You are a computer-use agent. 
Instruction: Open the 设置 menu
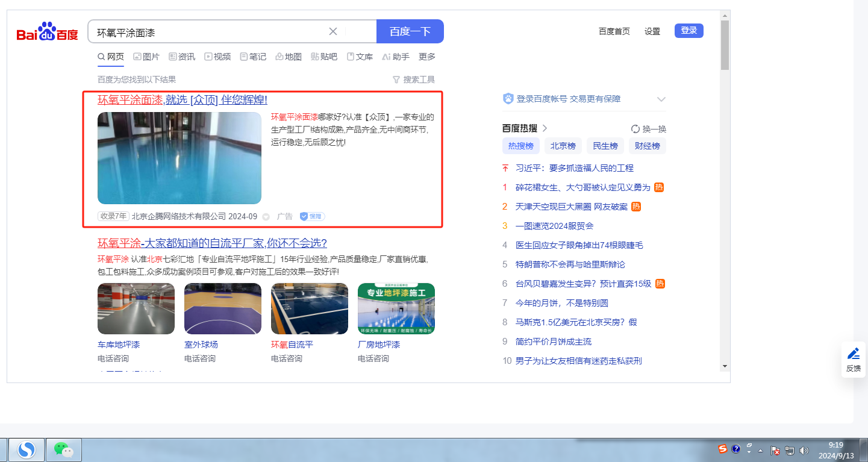point(652,31)
